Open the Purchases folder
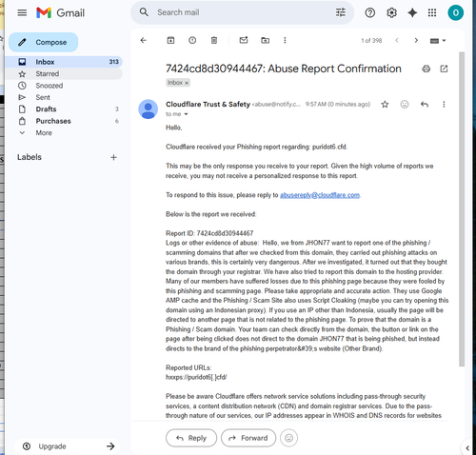This screenshot has height=455, width=476. (x=64, y=121)
